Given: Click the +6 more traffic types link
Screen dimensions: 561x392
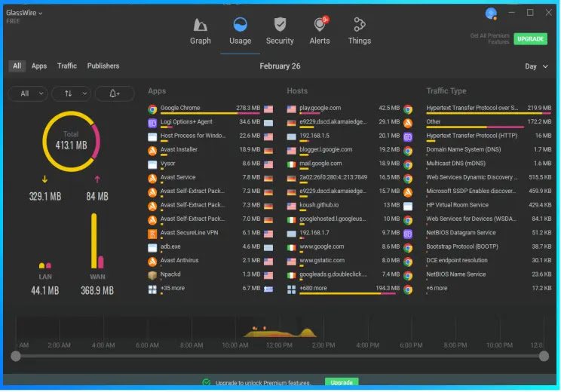Looking at the screenshot, I should tap(437, 288).
